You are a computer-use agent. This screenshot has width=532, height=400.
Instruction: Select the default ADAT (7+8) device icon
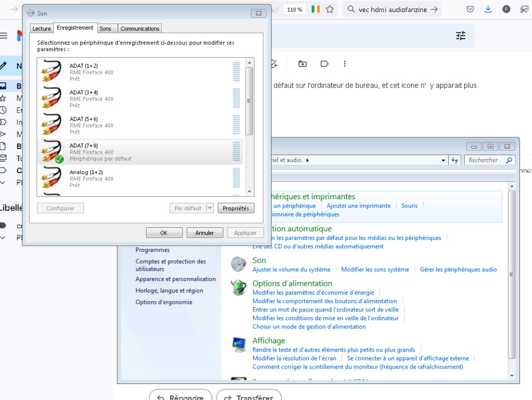[52, 152]
